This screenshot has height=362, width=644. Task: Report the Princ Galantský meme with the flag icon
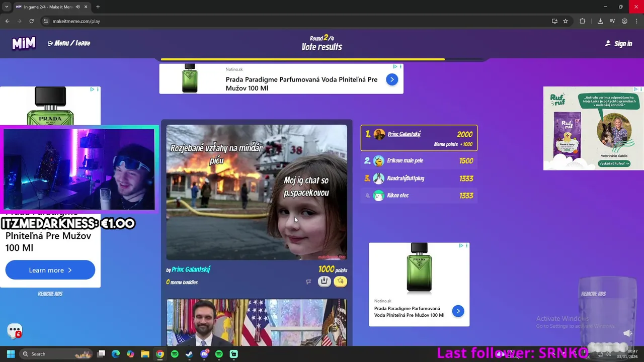point(308,282)
